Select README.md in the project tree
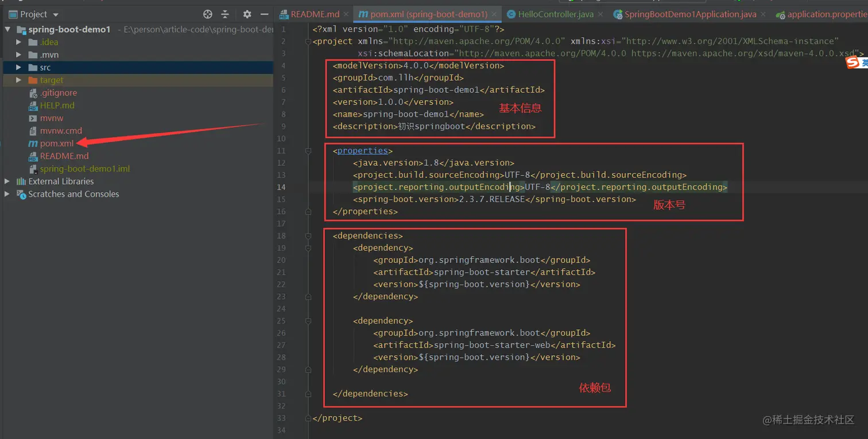Screen dimensions: 868x439 coord(64,156)
